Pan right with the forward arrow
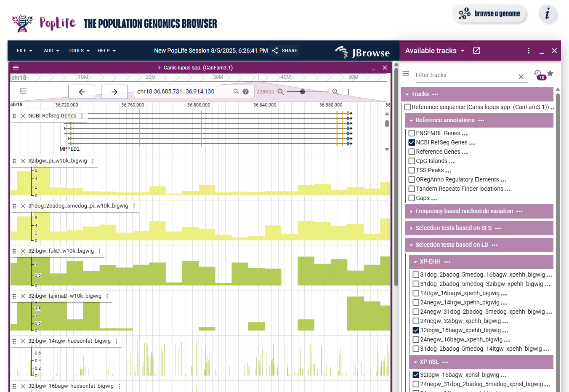 pos(114,92)
